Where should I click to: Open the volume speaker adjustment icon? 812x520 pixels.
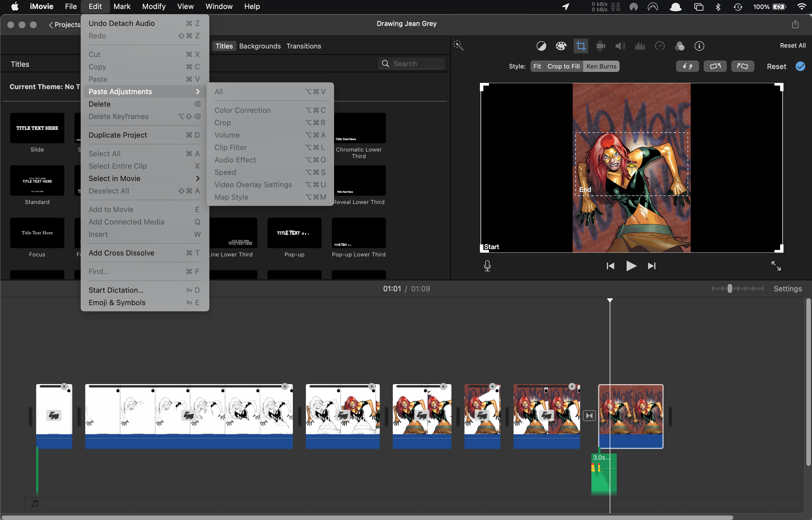[620, 46]
